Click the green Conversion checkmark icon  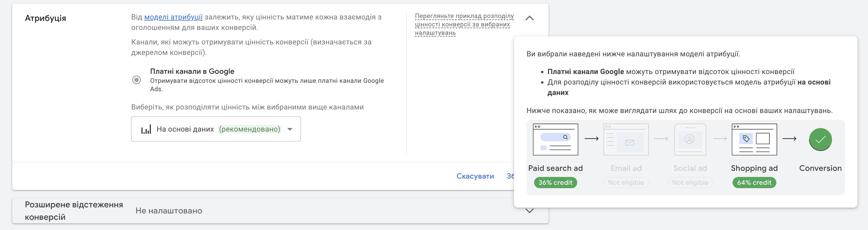click(820, 139)
